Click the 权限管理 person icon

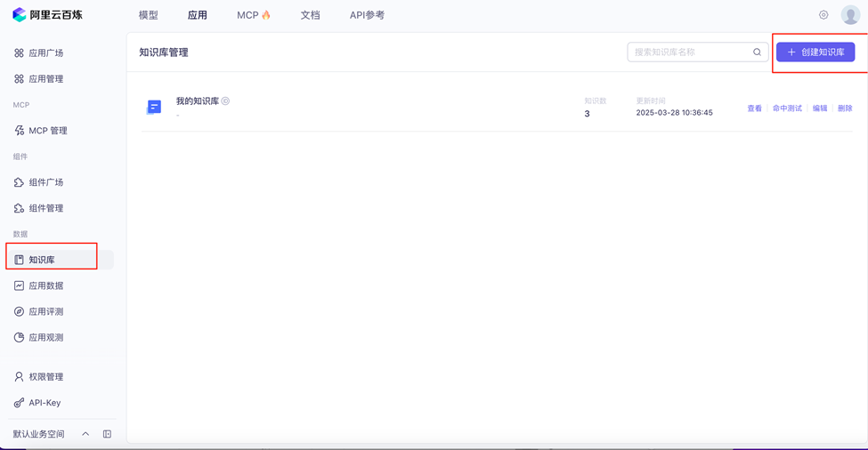(19, 377)
